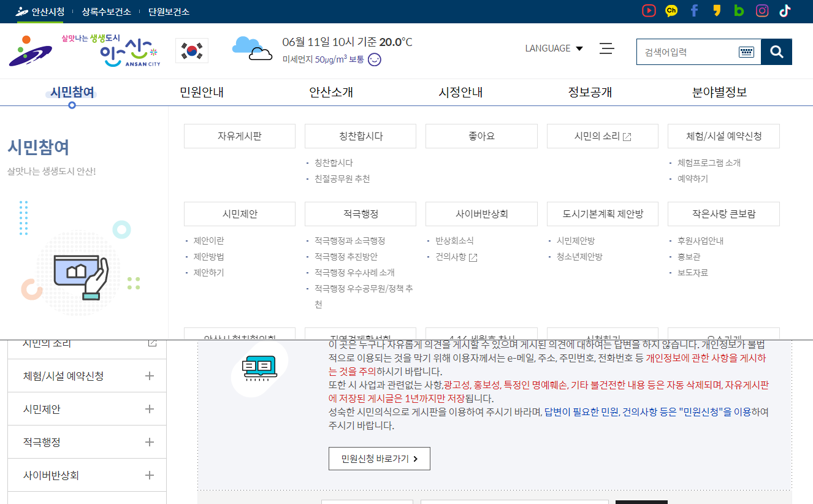Image resolution: width=813 pixels, height=504 pixels.
Task: Open the virtual keyboard icon in search box
Action: click(746, 52)
